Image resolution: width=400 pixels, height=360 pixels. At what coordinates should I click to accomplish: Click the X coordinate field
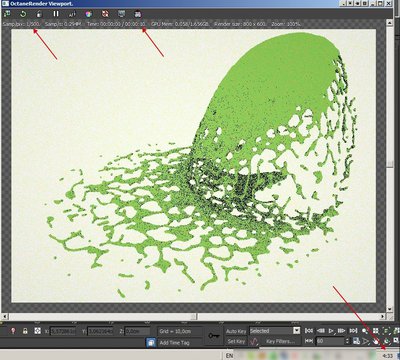point(62,331)
